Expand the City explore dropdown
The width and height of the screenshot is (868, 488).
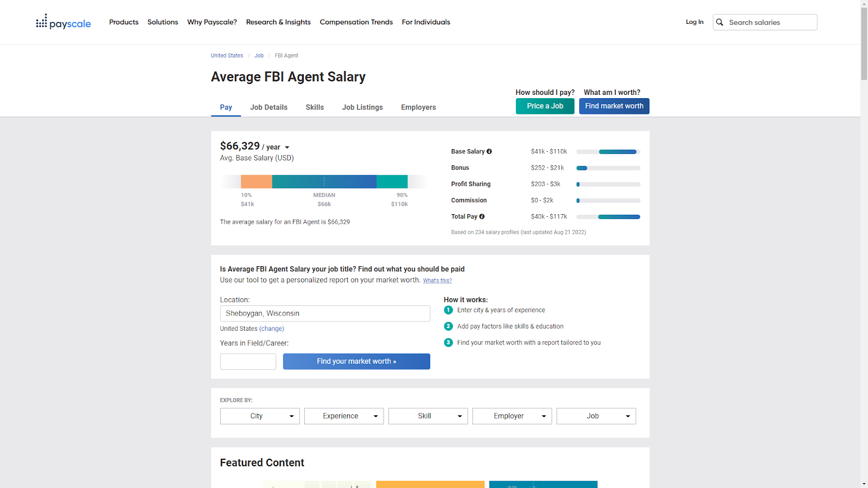point(260,416)
